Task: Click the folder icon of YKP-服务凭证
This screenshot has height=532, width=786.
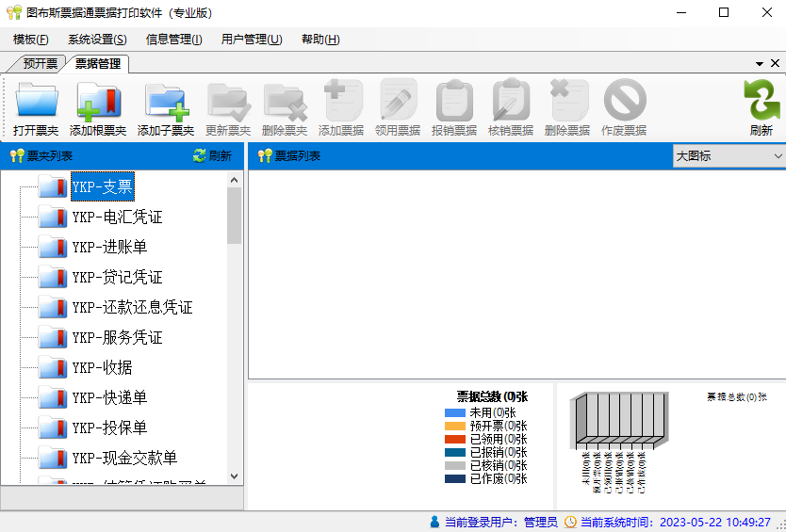Action: pos(53,337)
